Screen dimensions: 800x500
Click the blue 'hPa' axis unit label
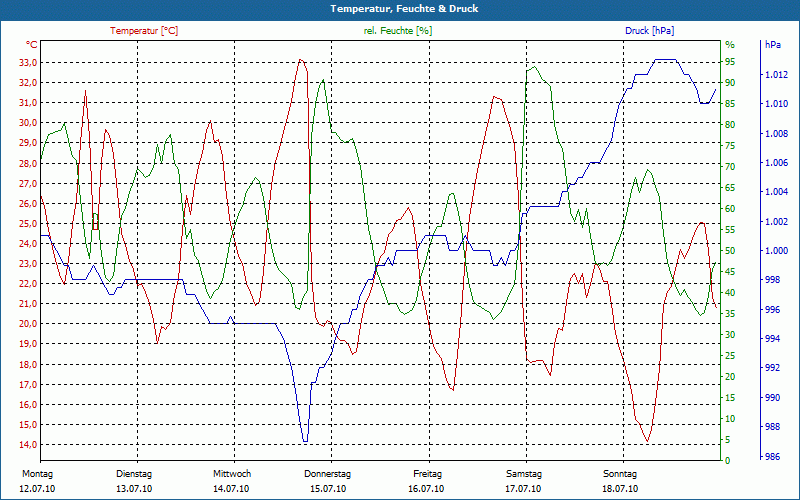coord(772,44)
